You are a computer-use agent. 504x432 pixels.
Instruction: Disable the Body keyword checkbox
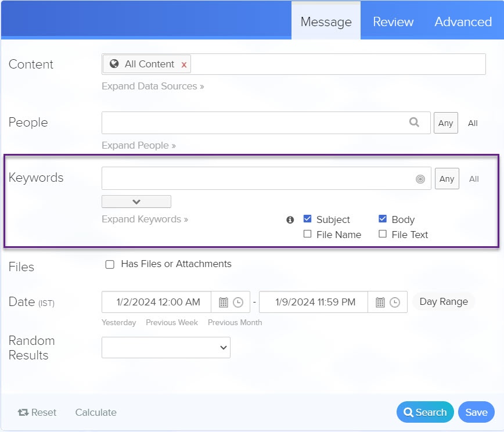point(382,219)
